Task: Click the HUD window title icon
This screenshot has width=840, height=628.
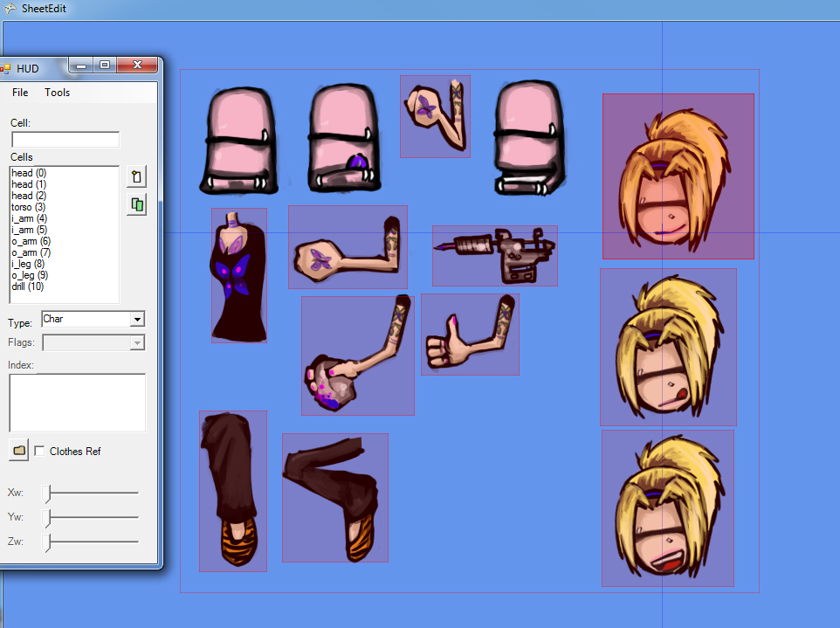Action: click(x=6, y=69)
